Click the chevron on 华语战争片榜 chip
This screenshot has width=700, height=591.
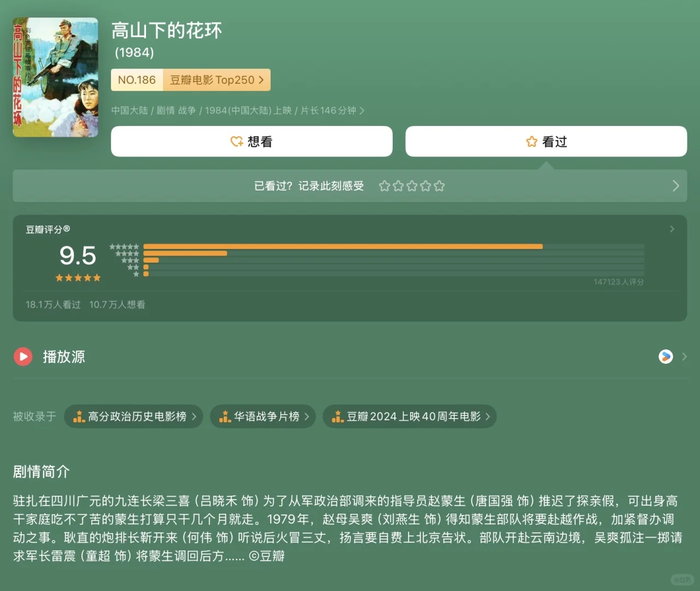307,416
